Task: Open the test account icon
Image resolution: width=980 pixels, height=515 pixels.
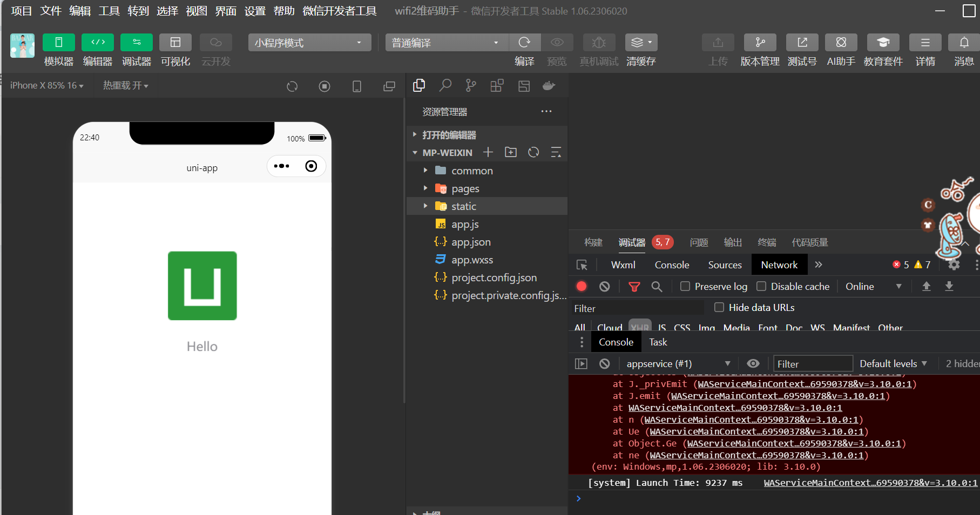Action: click(802, 42)
